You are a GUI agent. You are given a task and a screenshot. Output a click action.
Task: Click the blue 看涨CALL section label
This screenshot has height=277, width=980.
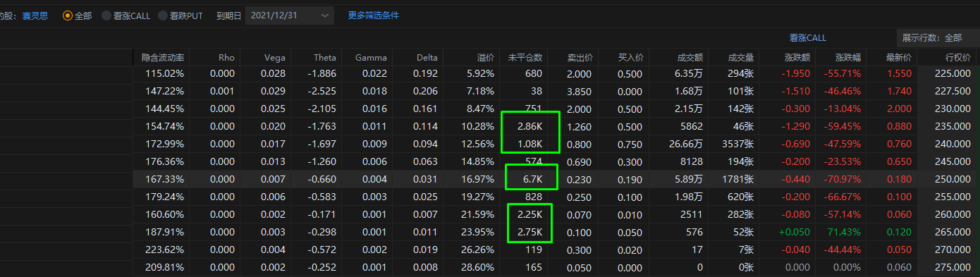(807, 38)
